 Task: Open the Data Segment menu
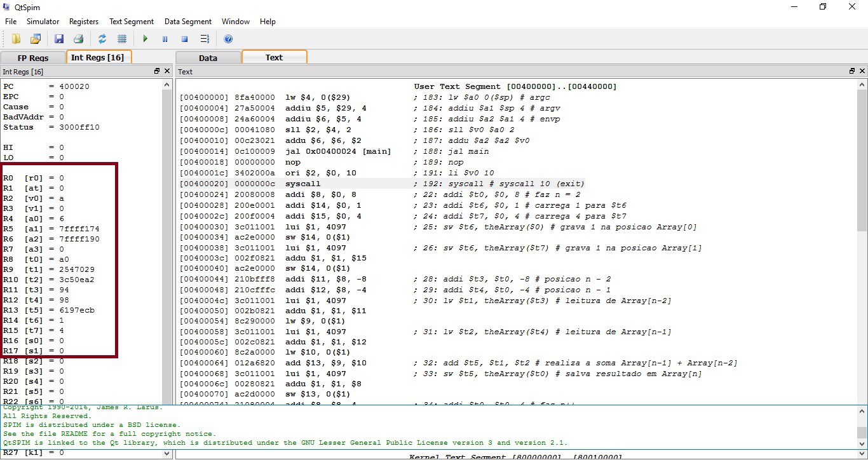coord(188,22)
